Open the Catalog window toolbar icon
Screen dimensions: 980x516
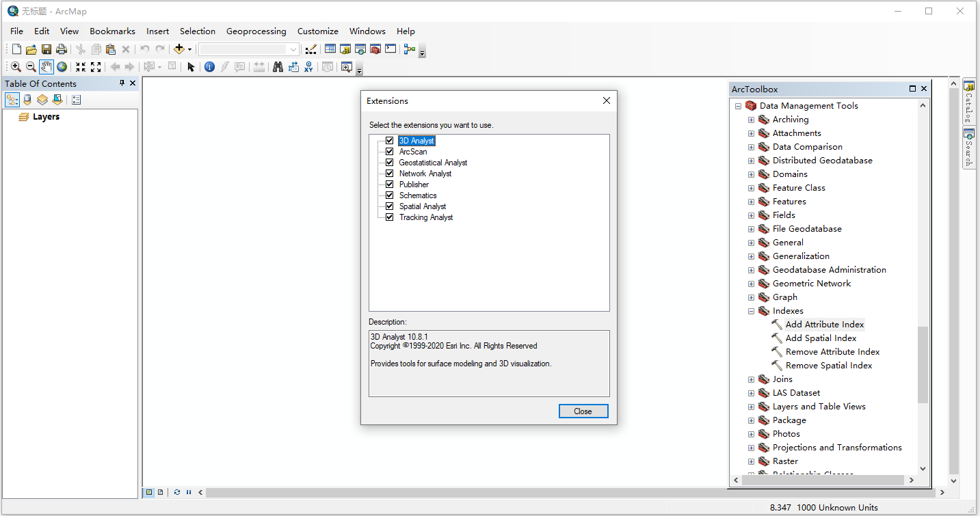tap(345, 49)
